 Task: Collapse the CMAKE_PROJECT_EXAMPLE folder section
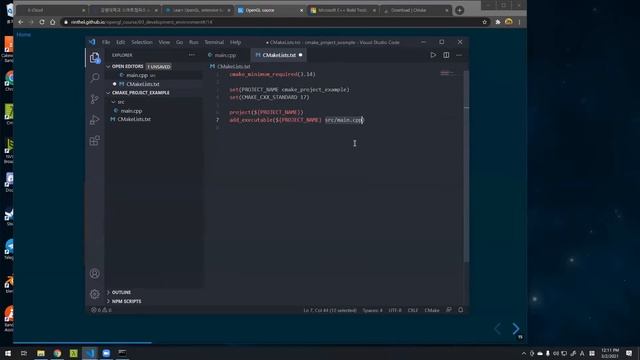coord(108,93)
